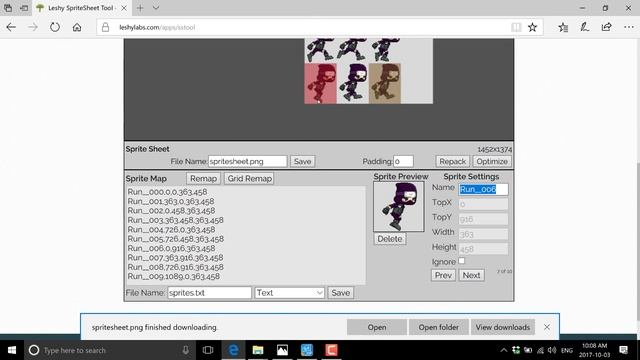Select the Run__009 sprite map row

[173, 276]
